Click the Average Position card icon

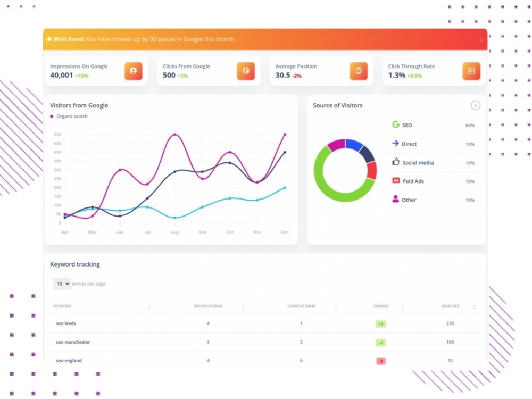(359, 71)
